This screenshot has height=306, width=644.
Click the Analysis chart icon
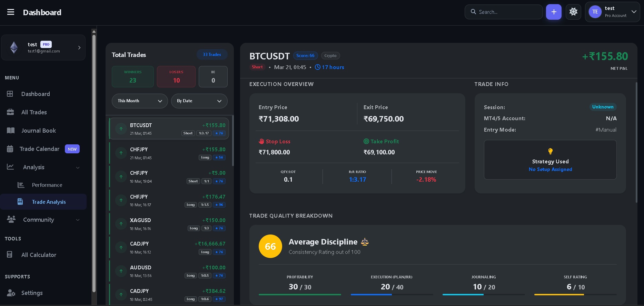[10, 167]
